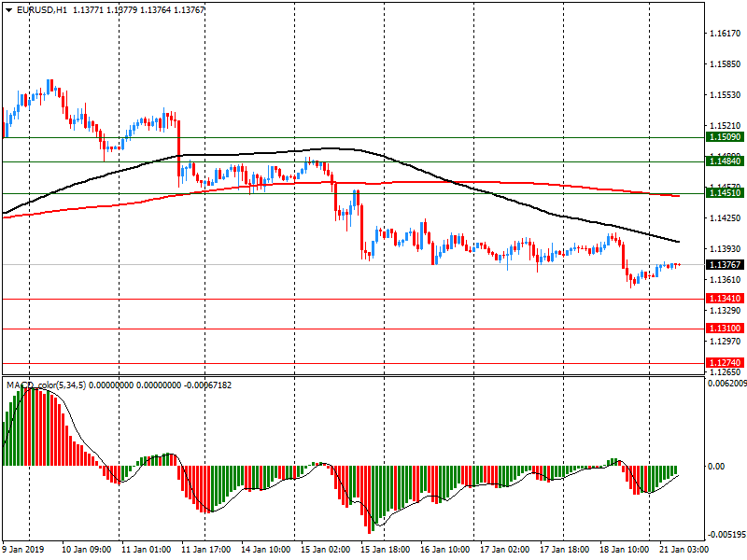Click the 1.12970 price axis value
Image resolution: width=747 pixels, height=560 pixels.
click(726, 342)
